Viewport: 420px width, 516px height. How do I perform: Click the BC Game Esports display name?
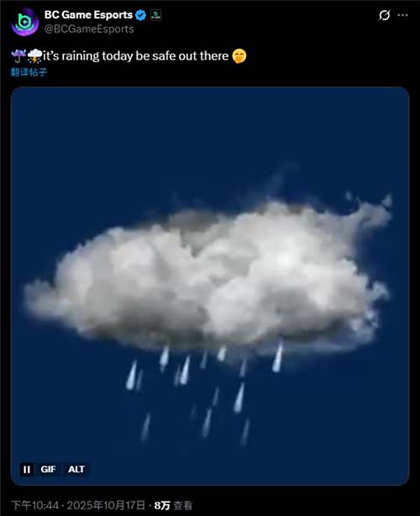click(x=88, y=15)
